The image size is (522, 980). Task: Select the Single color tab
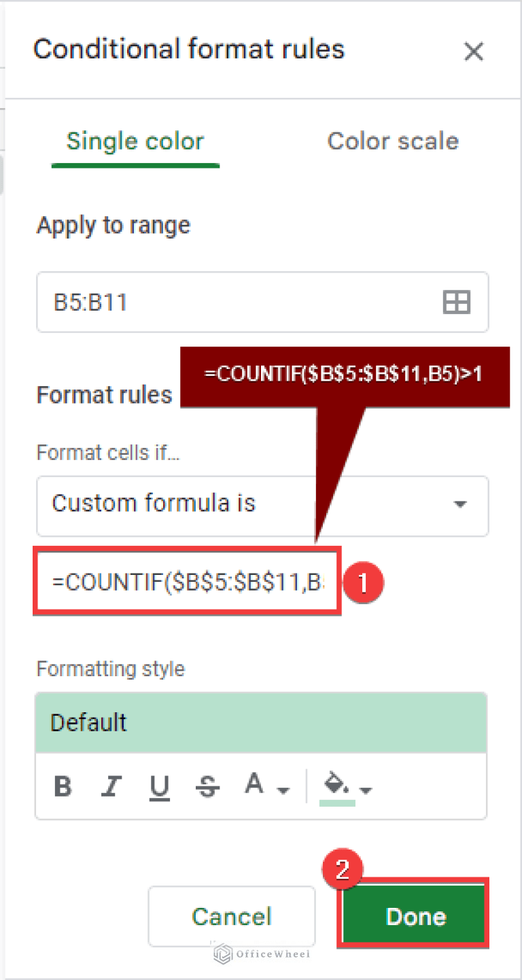pos(135,141)
